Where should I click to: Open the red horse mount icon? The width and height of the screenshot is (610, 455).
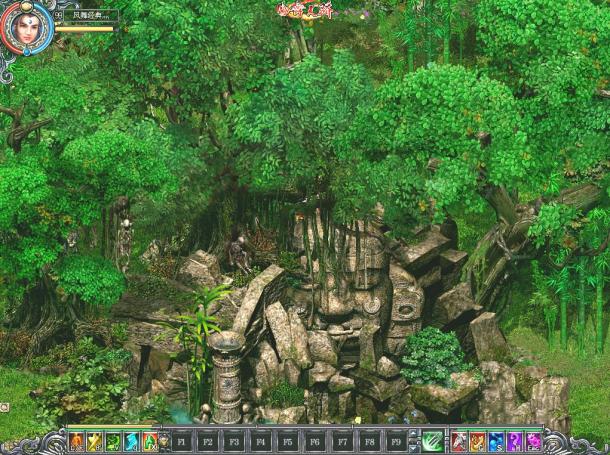tap(459, 442)
